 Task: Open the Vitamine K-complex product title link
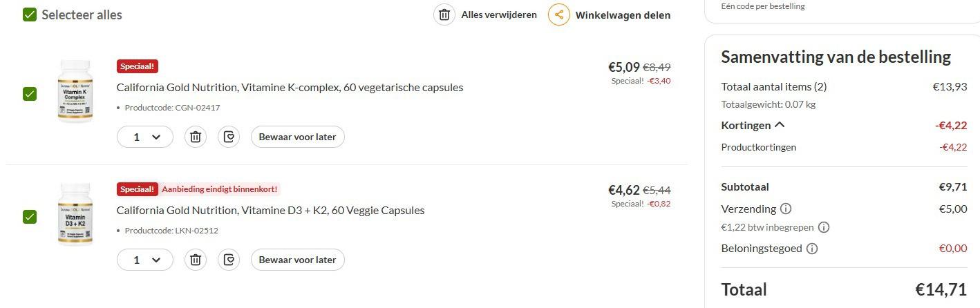point(290,88)
